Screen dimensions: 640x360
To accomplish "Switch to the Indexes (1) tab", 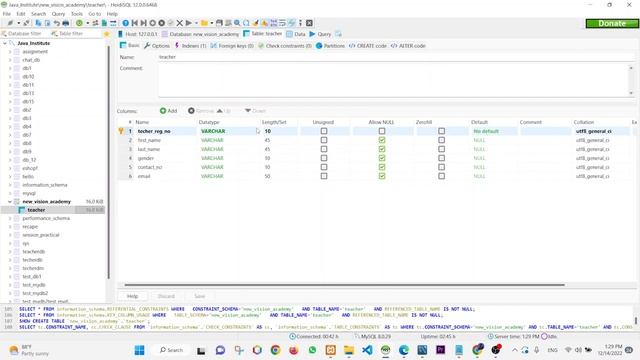I will [x=190, y=46].
